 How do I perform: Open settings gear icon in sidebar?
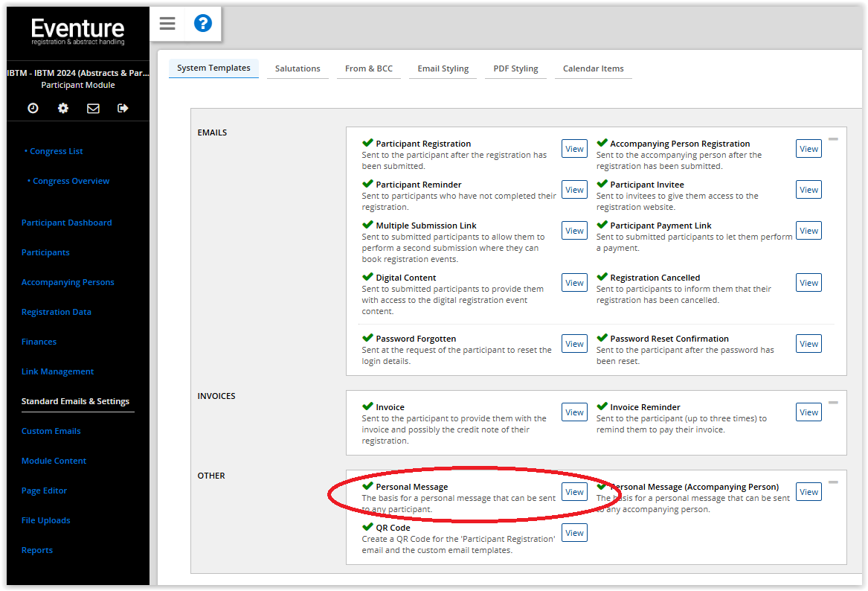(x=63, y=108)
